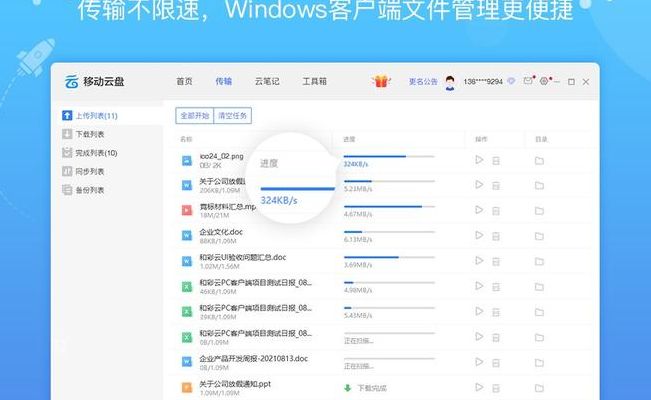Viewport: 651px width, 400px height.
Task: Open folder for 关于公司放假通知.ppt
Action: coord(539,388)
